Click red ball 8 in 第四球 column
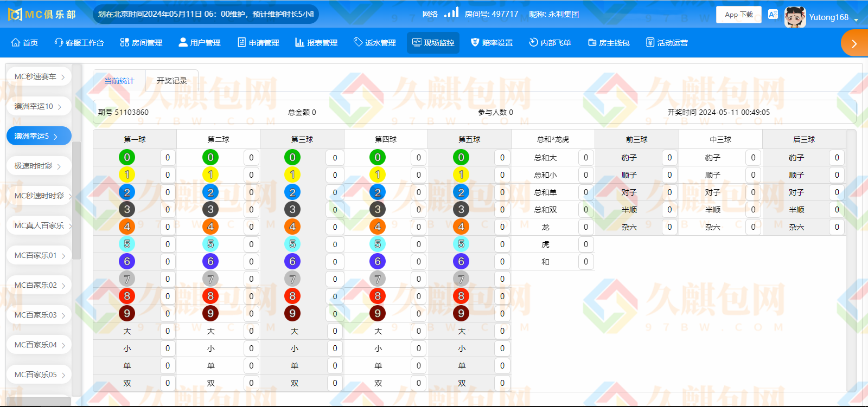 378,296
